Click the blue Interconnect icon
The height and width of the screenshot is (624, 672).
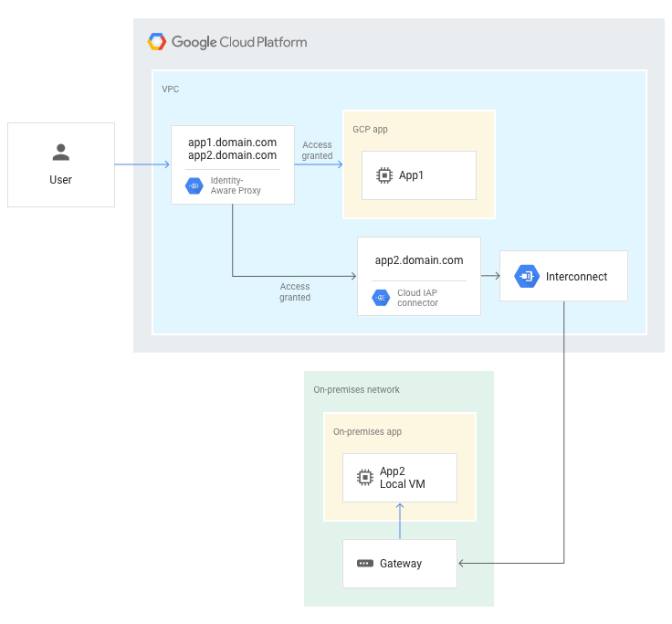click(x=527, y=276)
